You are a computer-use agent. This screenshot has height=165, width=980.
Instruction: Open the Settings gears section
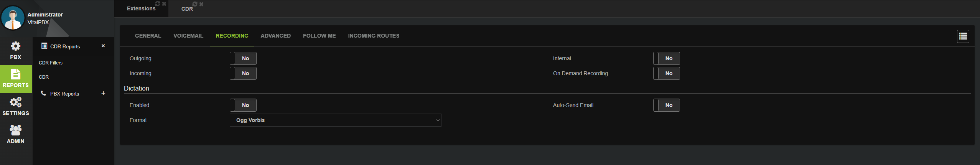coord(16,107)
